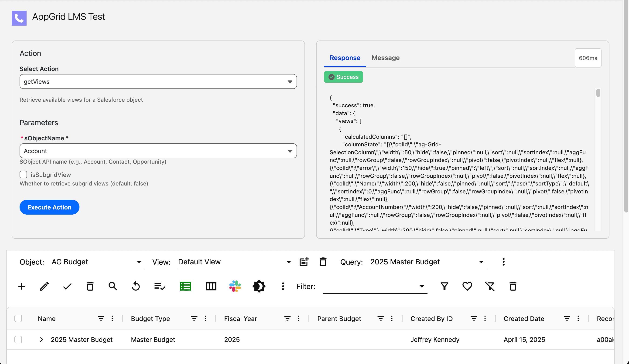Click the refresh icon in the toolbar
Screen dimensions: 629x364
[x=136, y=286]
